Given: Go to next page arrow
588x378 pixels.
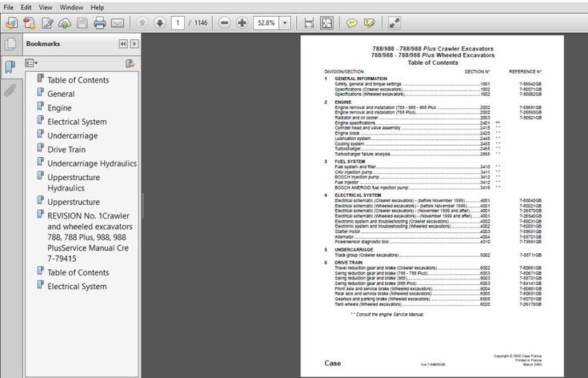Looking at the screenshot, I should [x=160, y=23].
